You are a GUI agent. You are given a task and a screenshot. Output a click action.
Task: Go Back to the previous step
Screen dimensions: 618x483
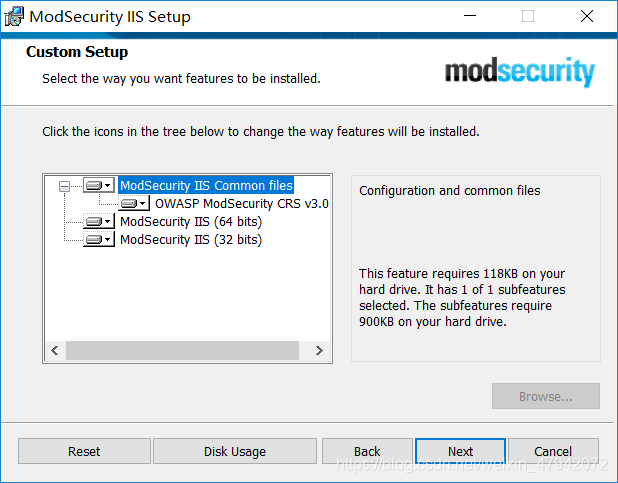(x=367, y=451)
